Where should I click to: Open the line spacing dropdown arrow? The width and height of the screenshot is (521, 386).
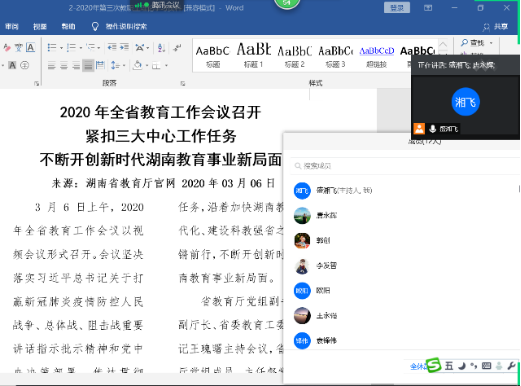pyautogui.click(x=124, y=65)
